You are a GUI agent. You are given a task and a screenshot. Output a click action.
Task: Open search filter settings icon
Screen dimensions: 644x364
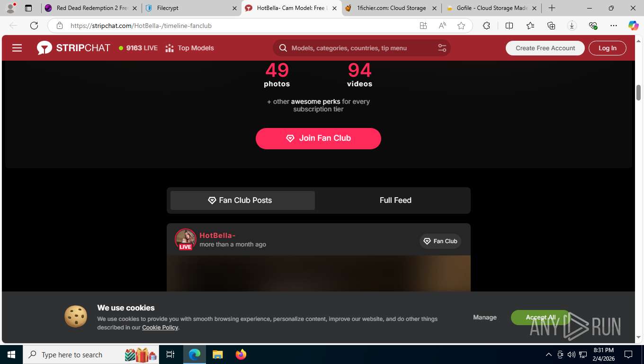tap(442, 48)
